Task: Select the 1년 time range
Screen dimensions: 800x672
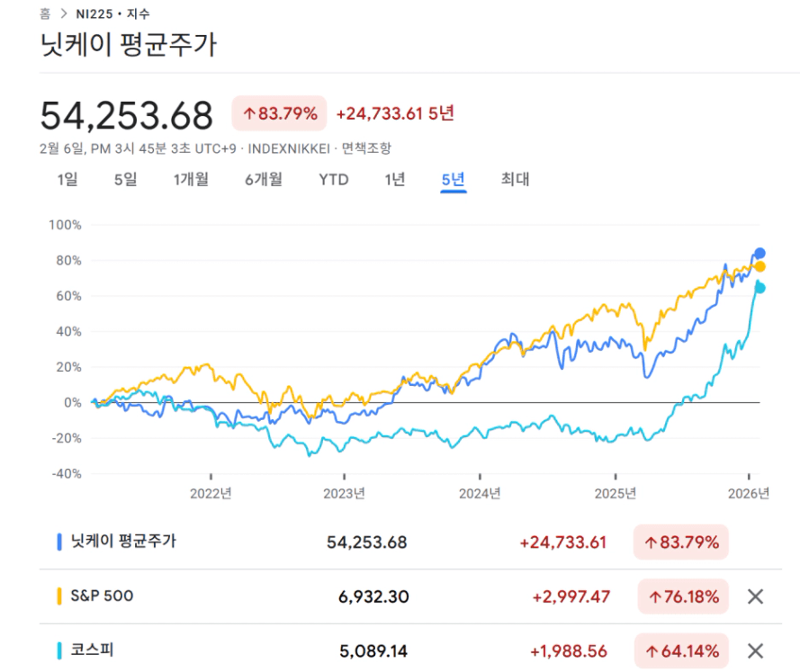Action: point(394,179)
